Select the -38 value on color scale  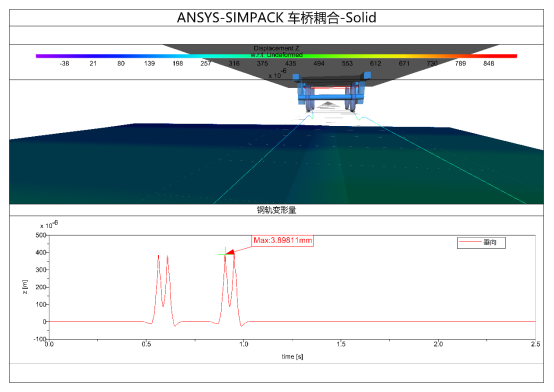click(64, 64)
